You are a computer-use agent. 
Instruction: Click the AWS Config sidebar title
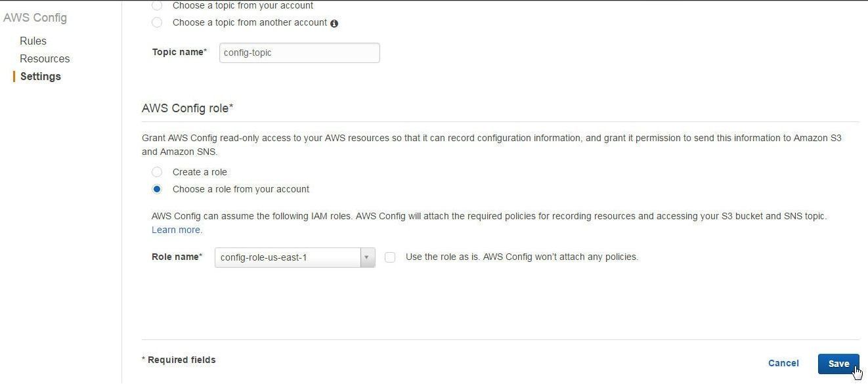35,18
